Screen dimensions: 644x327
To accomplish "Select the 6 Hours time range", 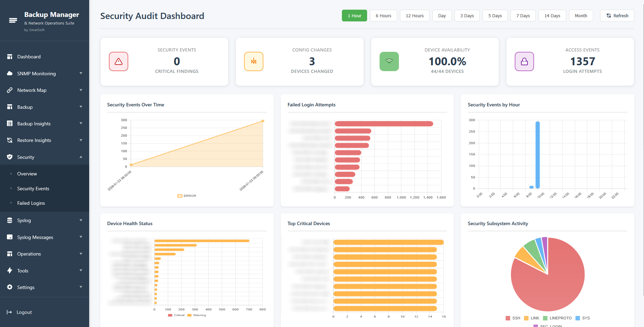I will point(383,16).
